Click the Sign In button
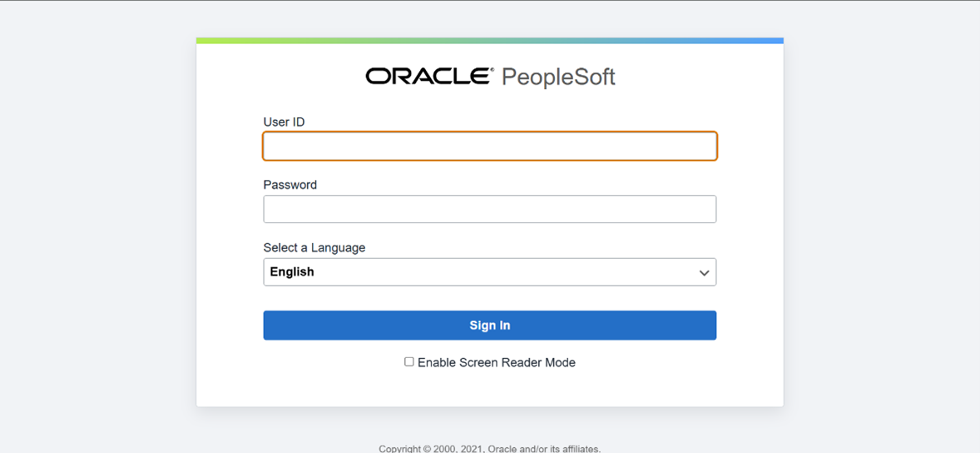The image size is (980, 453). coord(489,326)
